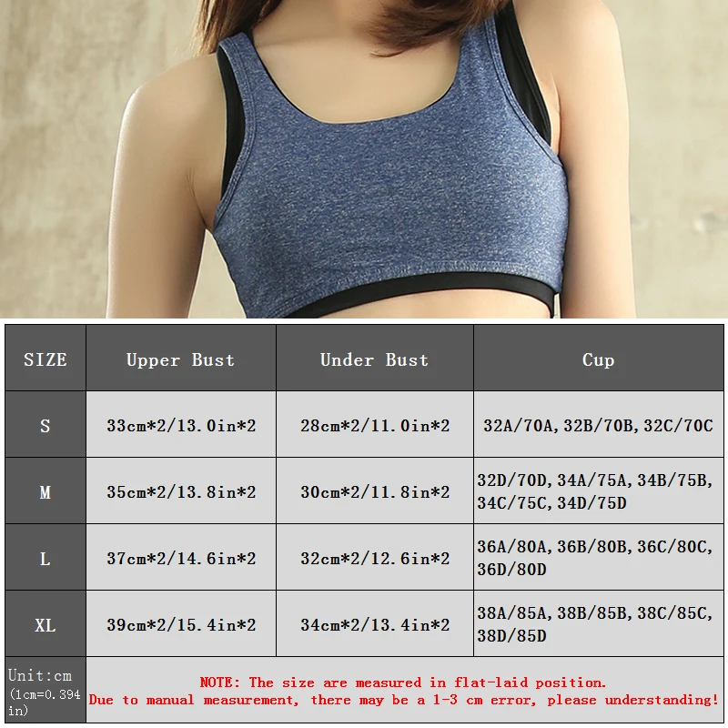The width and height of the screenshot is (728, 728).
Task: Click the red NOTE measurement text
Action: pyautogui.click(x=404, y=690)
